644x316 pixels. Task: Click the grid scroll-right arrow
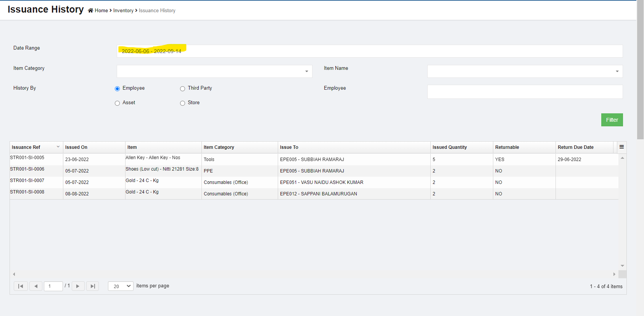[614, 274]
